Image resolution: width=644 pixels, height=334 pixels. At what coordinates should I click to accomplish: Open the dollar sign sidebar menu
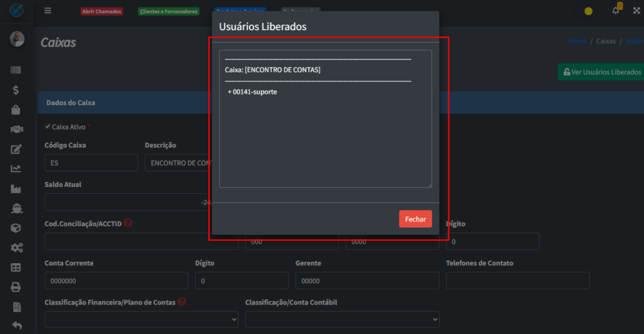click(16, 90)
